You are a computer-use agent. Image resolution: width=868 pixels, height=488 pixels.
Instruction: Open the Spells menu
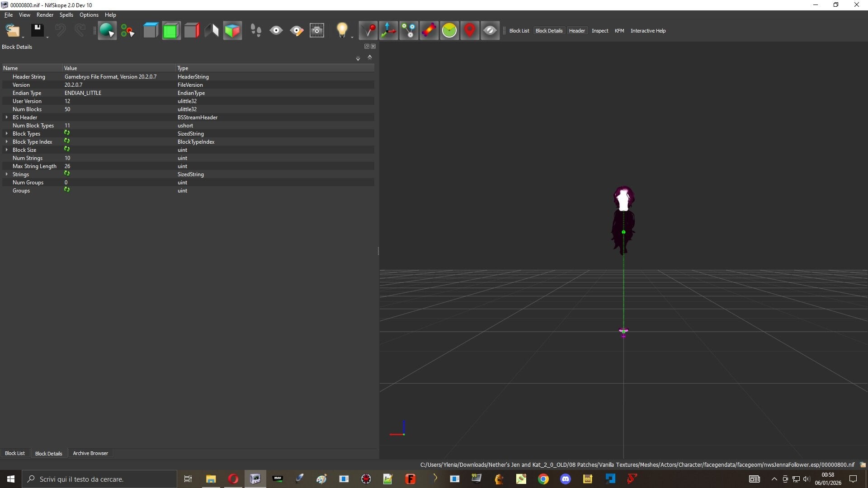pyautogui.click(x=66, y=15)
